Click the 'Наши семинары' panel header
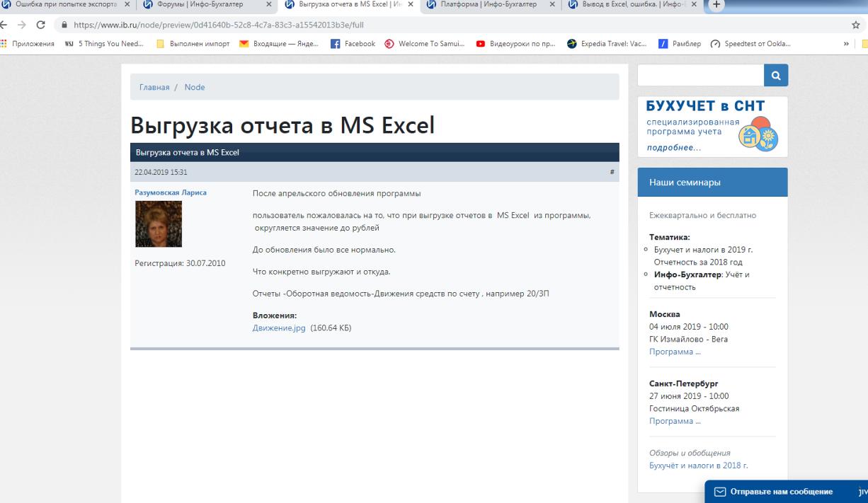868x503 pixels. 712,182
